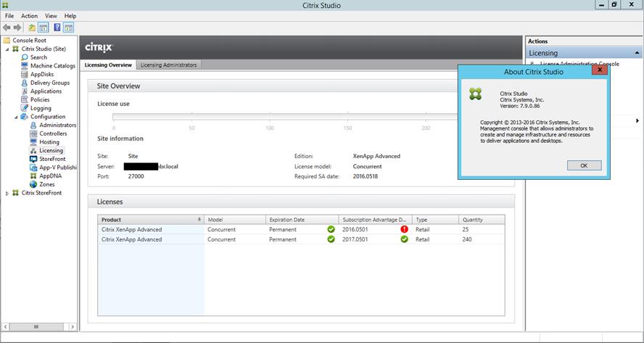Open the Zones node
The image size is (644, 343).
pos(47,184)
